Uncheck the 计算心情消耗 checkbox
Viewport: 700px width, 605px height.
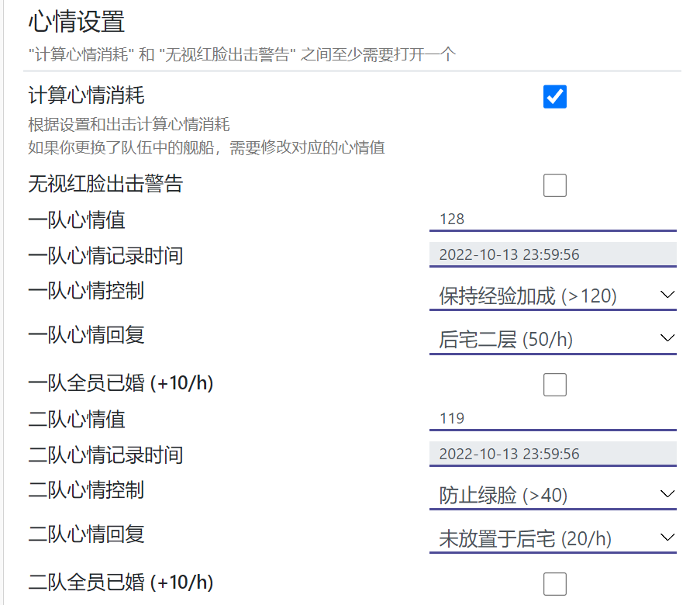click(x=555, y=96)
